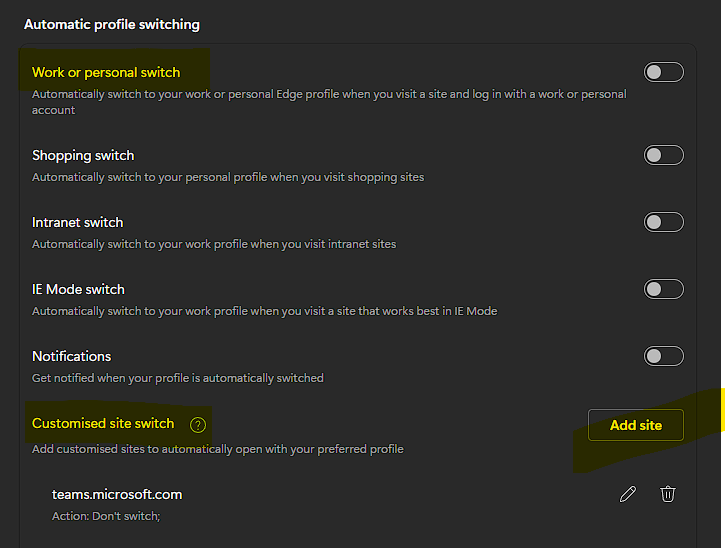The height and width of the screenshot is (548, 725).
Task: Click the Customised site switch label
Action: [103, 423]
